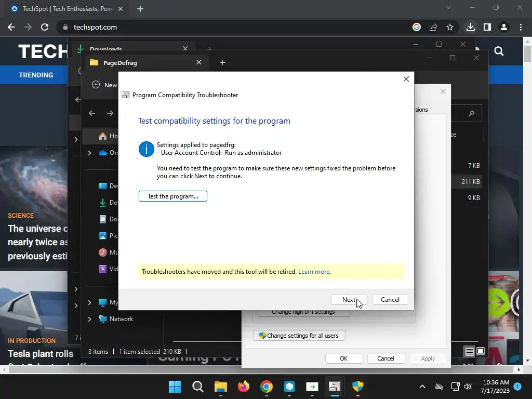Select the Desktop folder in sidebar
Viewport: 532px width, 399px height.
pyautogui.click(x=108, y=186)
